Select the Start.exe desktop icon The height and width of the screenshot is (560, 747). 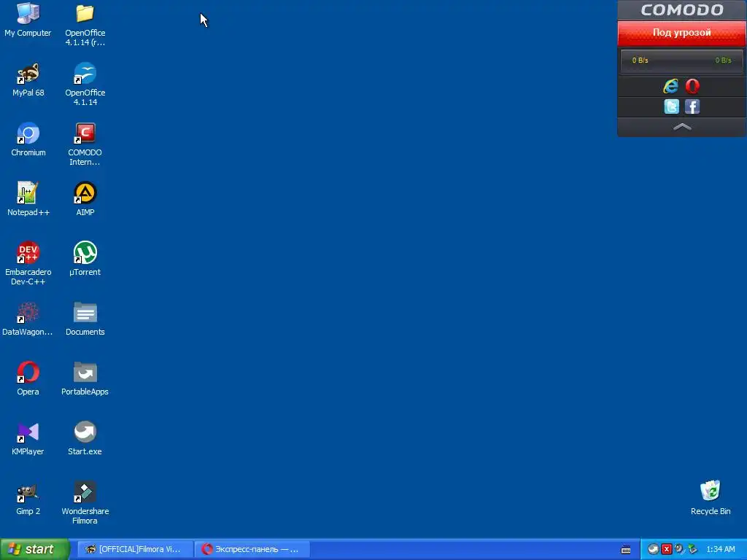pos(85,438)
